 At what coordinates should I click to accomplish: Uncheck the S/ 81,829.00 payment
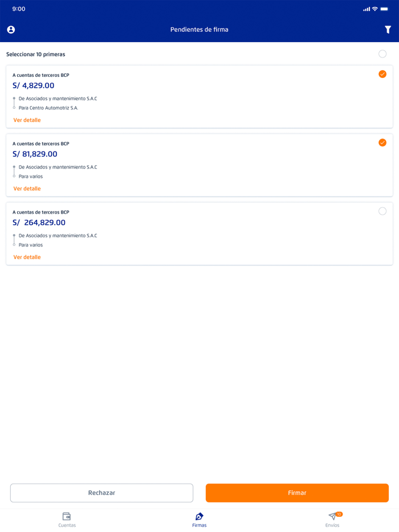[382, 142]
